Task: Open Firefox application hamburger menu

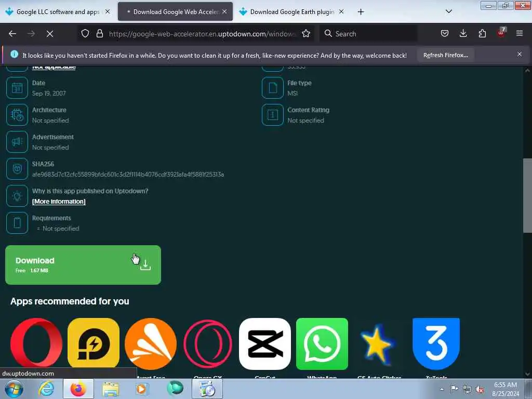Action: coord(520,34)
